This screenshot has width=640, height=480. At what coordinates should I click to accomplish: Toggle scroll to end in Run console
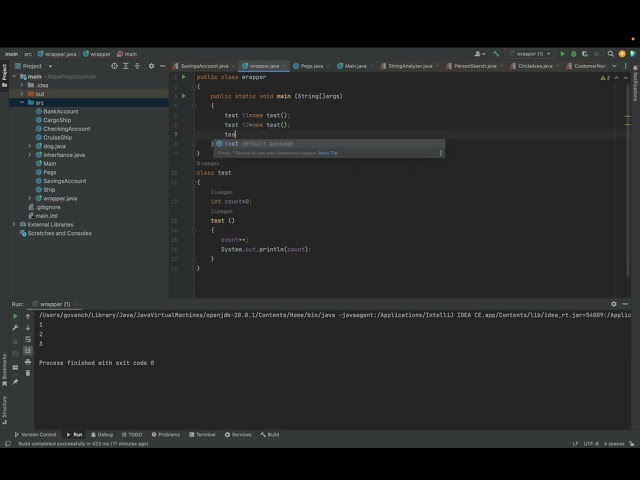coord(28,350)
